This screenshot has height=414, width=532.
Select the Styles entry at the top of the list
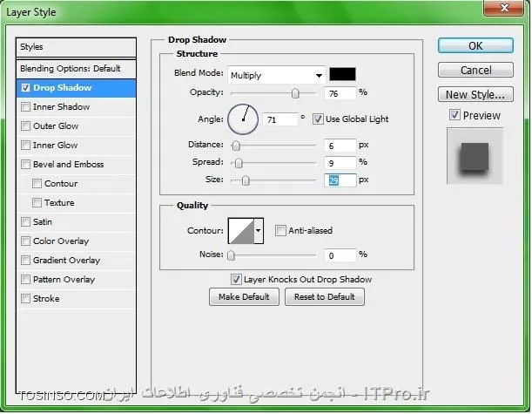(77, 47)
